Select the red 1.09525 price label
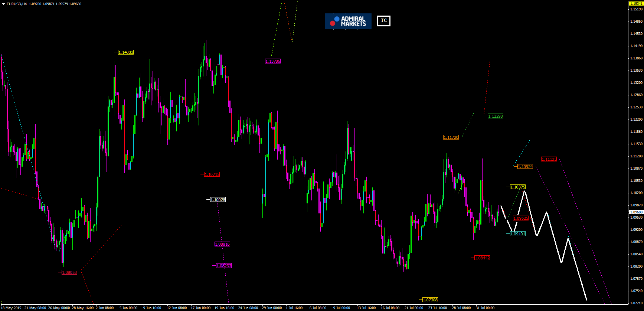644x311 pixels. tap(521, 218)
